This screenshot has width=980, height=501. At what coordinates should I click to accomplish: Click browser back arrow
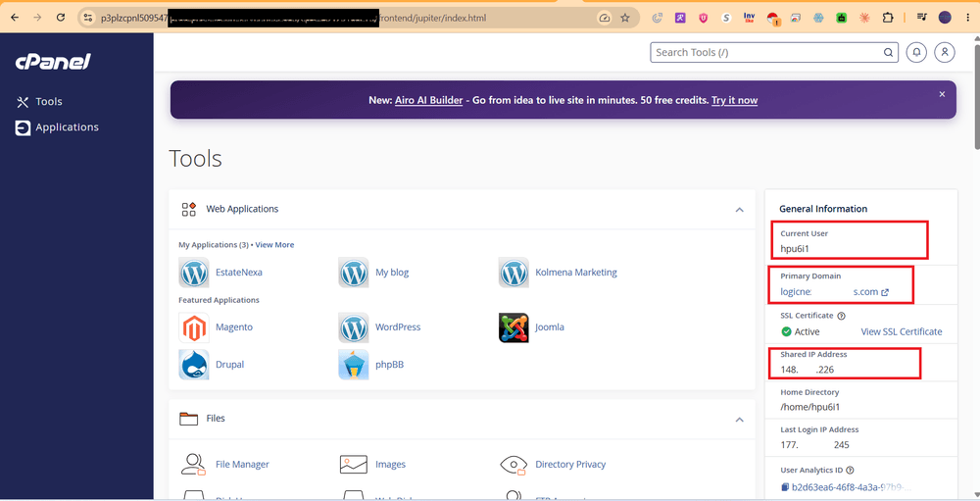coord(15,18)
